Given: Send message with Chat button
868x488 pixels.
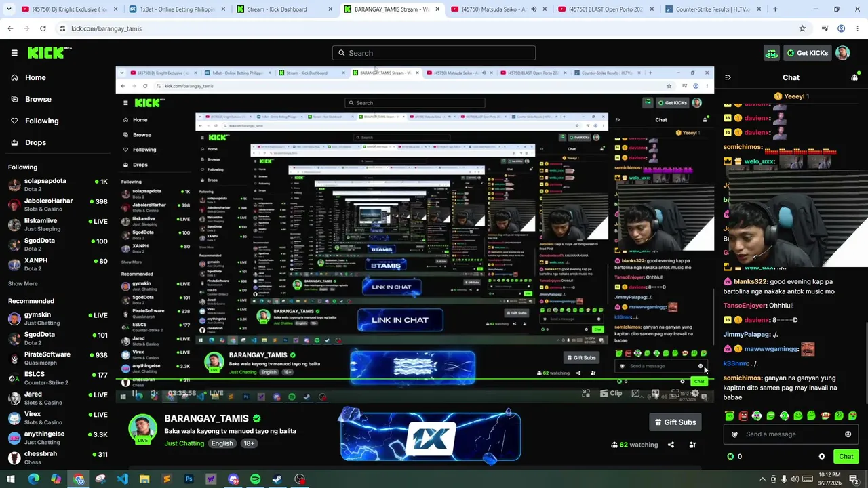Looking at the screenshot, I should [x=846, y=457].
